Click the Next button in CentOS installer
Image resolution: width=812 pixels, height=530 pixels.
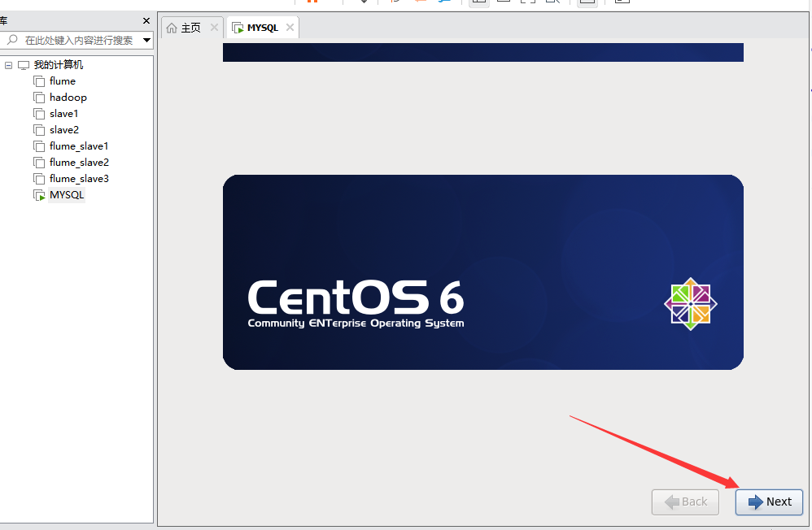click(769, 502)
